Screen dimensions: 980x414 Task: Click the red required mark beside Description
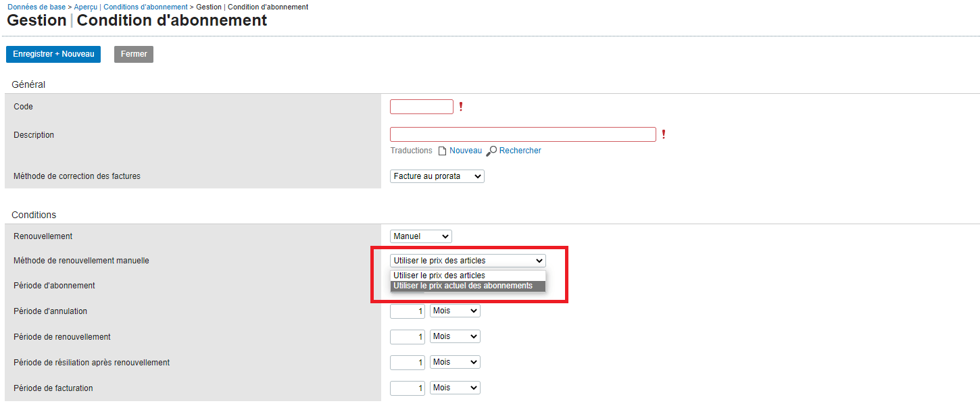664,134
